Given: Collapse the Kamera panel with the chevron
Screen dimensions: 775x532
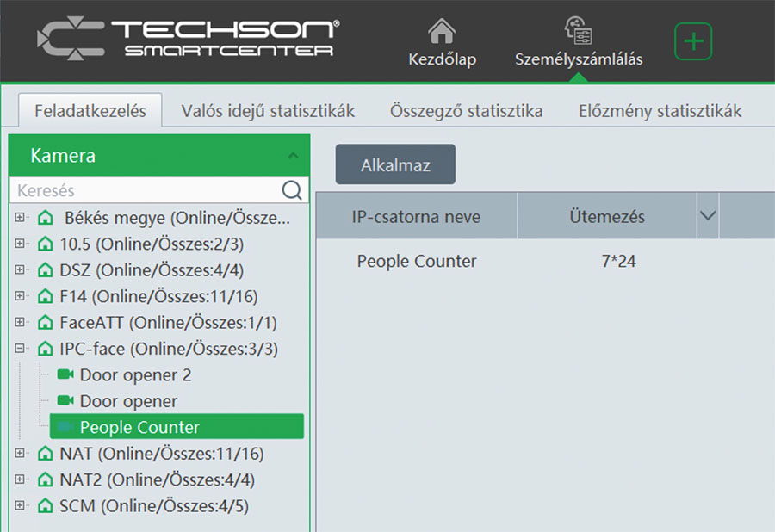Looking at the screenshot, I should tap(293, 156).
